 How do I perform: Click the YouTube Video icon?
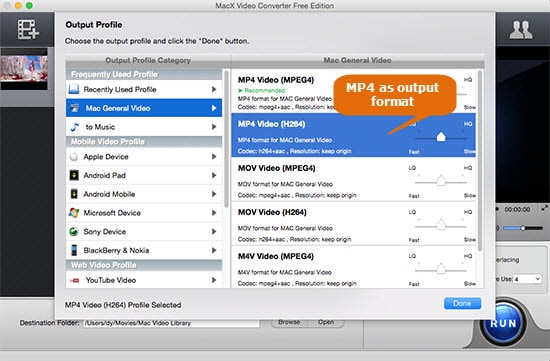74,280
